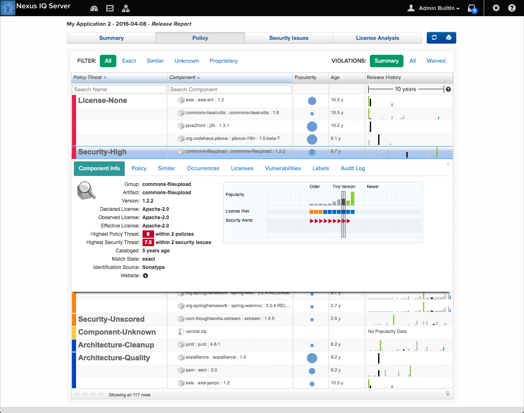Click the central.zip file icon
Screen dimensions: 524x413
(x=181, y=331)
